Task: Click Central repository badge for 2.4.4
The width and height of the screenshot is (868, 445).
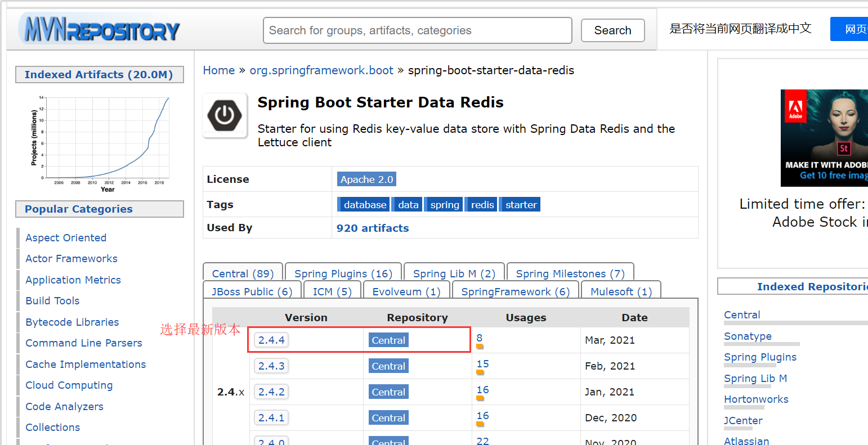Action: (x=388, y=340)
